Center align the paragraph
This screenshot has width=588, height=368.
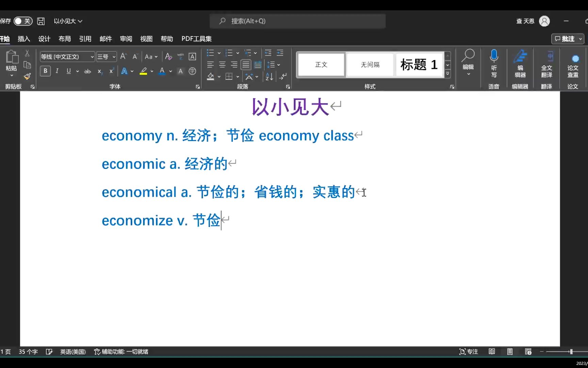pyautogui.click(x=222, y=64)
